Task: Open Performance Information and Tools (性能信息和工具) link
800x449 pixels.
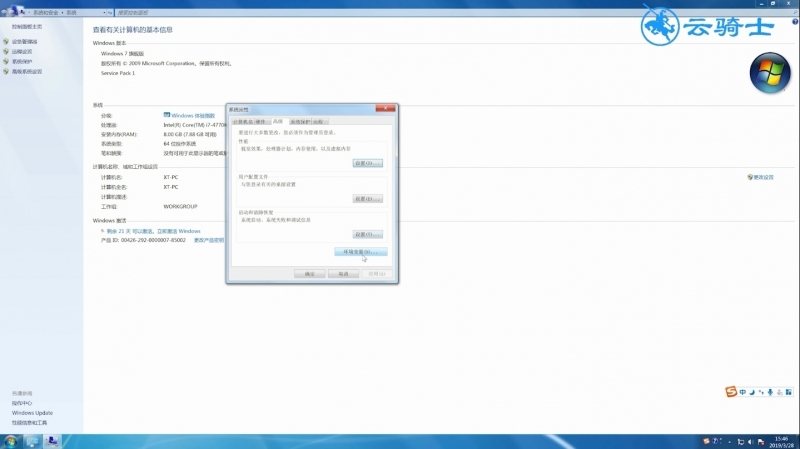Action: point(30,423)
